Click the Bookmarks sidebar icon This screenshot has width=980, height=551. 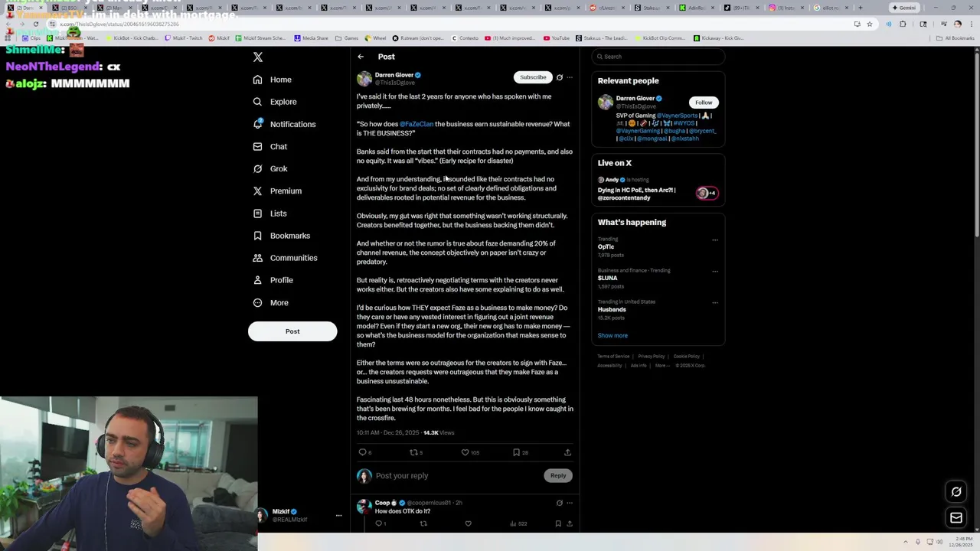pyautogui.click(x=257, y=236)
